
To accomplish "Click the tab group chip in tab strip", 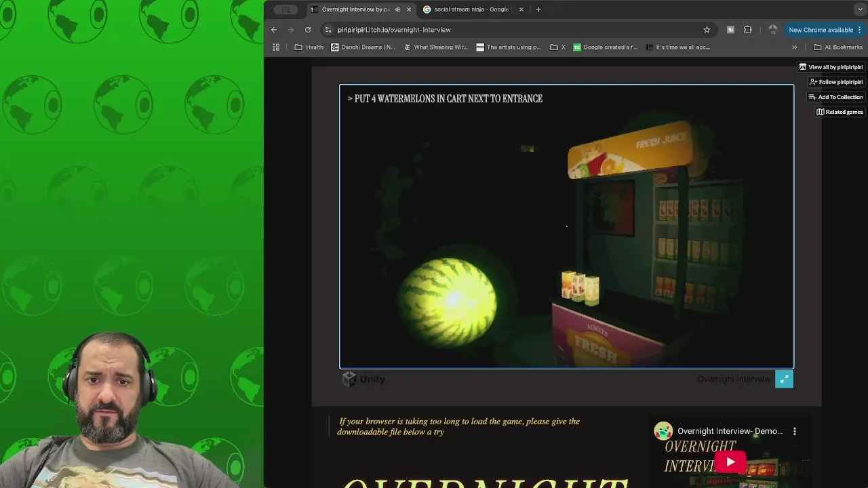I will pos(285,9).
